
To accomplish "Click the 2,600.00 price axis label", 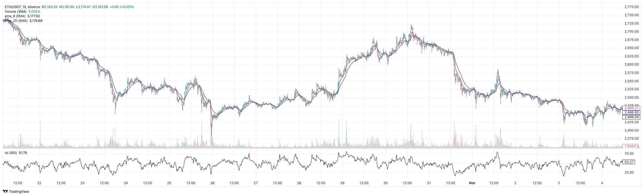I will [x=632, y=64].
